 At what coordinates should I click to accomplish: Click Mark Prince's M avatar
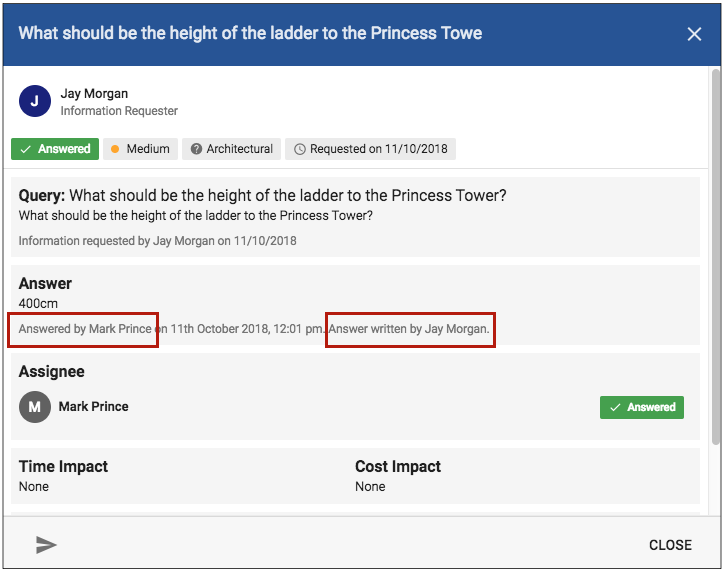click(35, 407)
